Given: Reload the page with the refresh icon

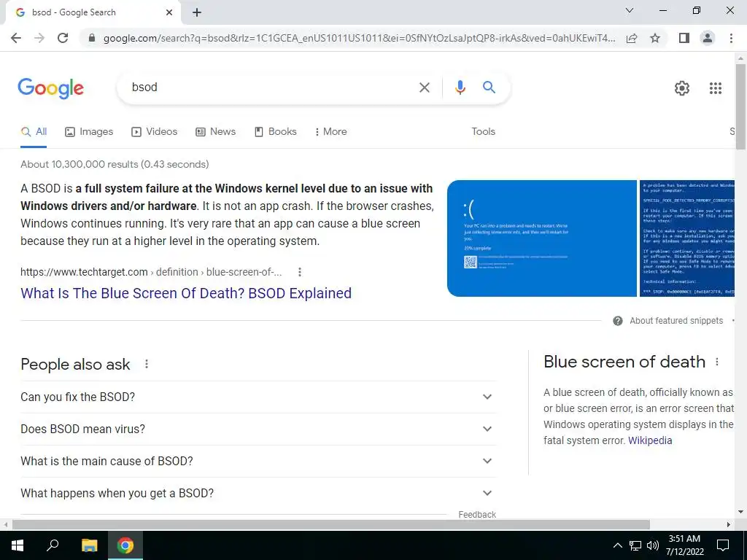Looking at the screenshot, I should (x=63, y=38).
